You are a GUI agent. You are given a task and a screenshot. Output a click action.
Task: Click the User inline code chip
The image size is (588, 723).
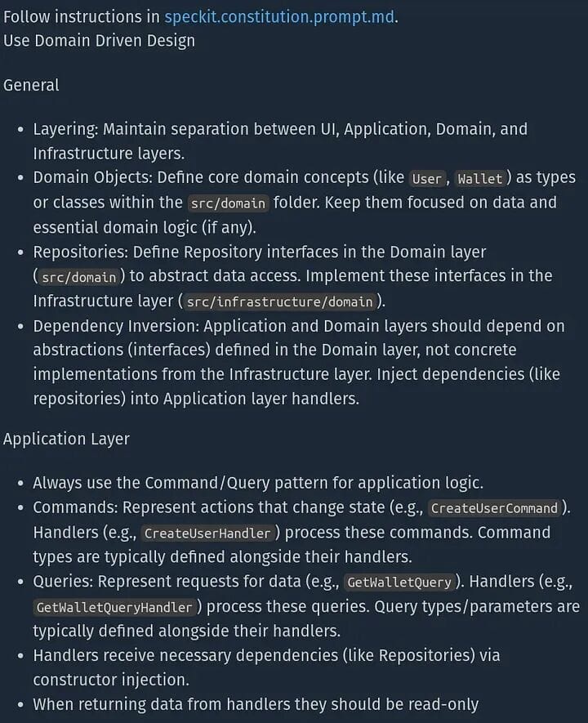click(x=426, y=179)
